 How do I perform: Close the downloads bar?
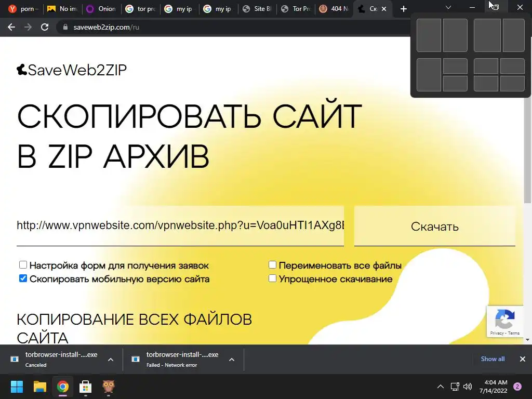[x=523, y=359]
